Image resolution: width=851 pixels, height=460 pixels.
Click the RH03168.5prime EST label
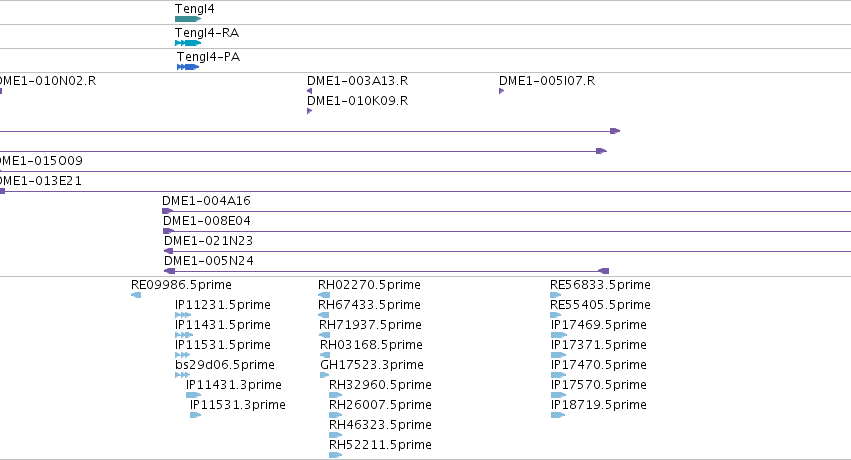[x=371, y=345]
